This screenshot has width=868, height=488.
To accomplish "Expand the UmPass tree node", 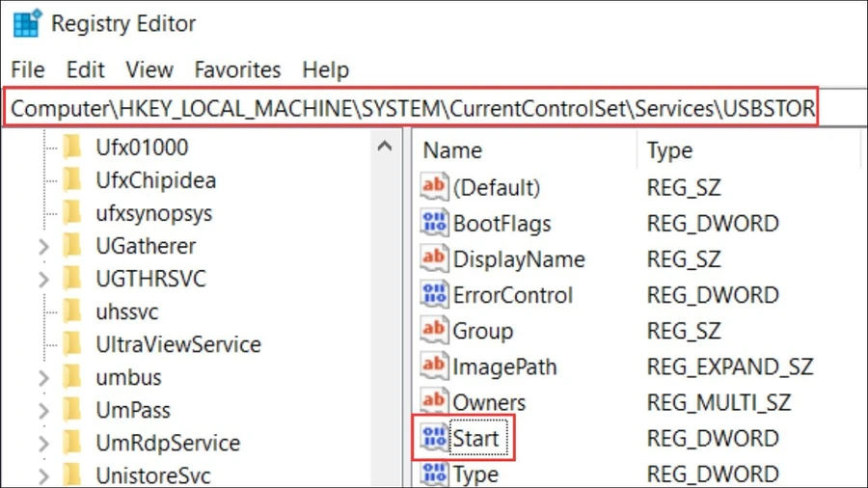I will [44, 411].
